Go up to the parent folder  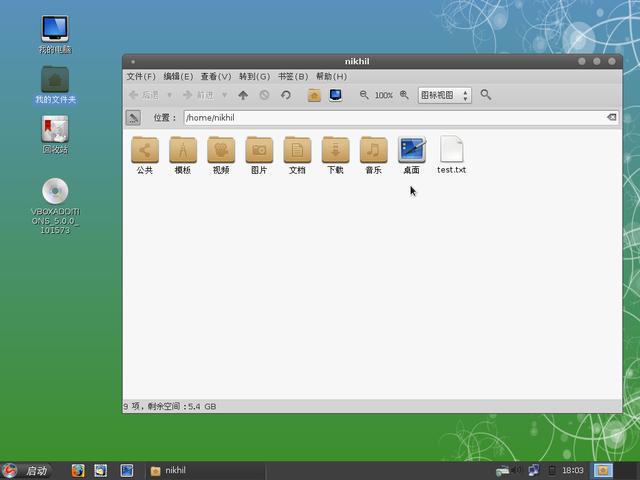coord(243,95)
